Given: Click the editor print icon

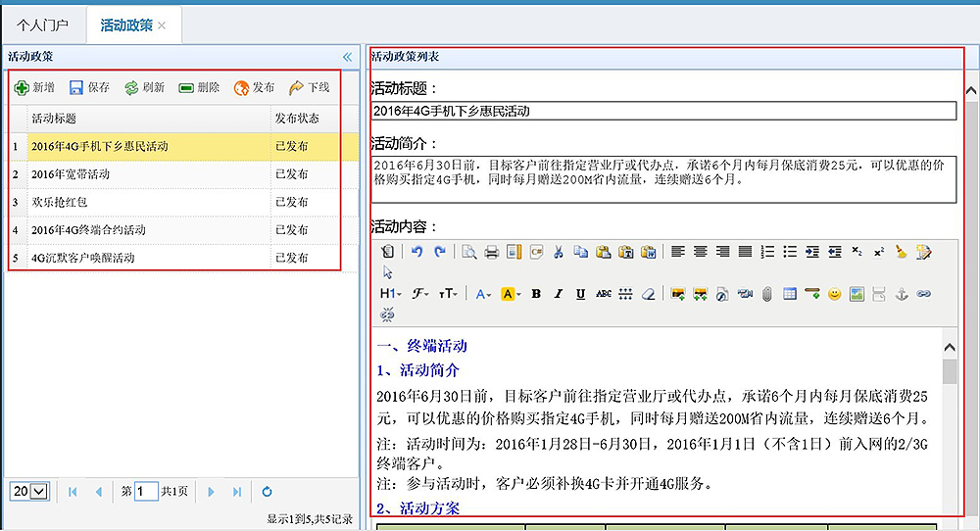Looking at the screenshot, I should tap(491, 251).
